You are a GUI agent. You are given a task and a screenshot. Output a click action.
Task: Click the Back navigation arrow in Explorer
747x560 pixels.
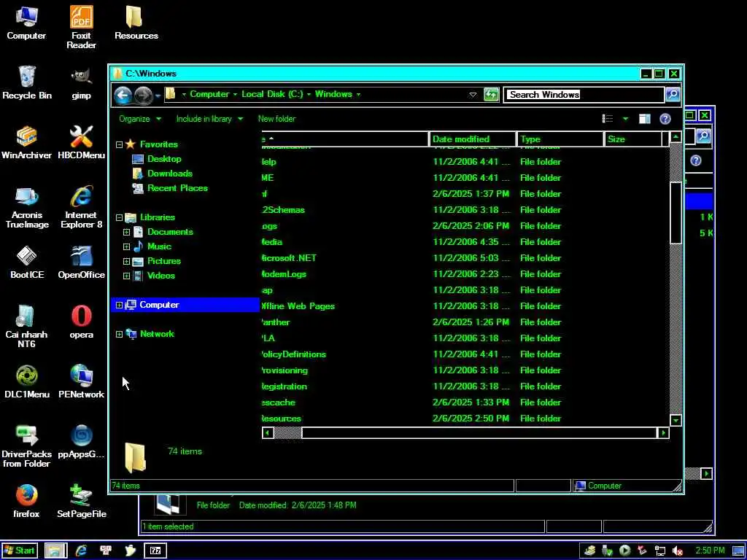point(123,96)
